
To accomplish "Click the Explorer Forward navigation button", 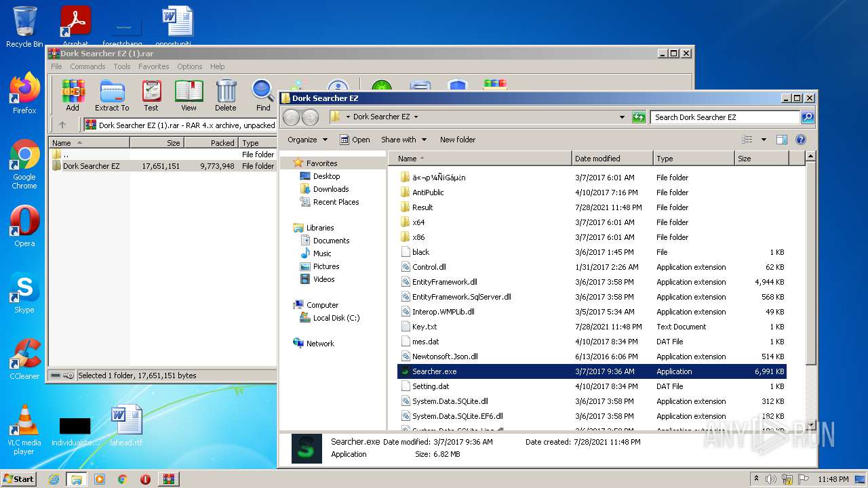I will tap(310, 117).
